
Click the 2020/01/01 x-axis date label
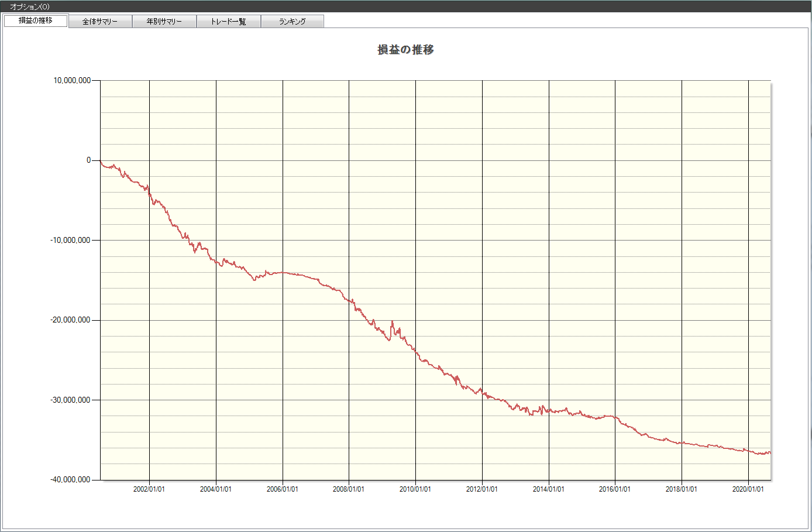748,489
